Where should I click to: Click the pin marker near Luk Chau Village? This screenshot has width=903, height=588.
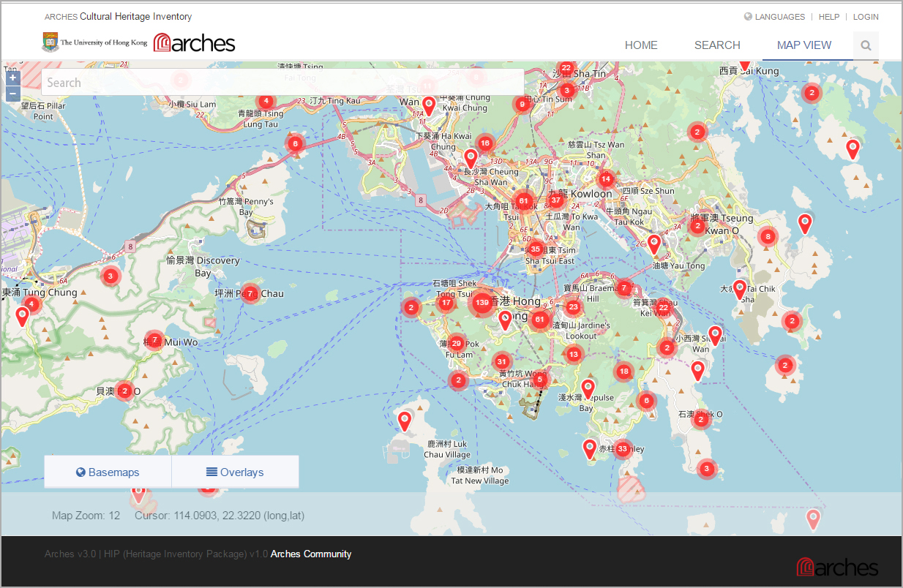click(405, 421)
